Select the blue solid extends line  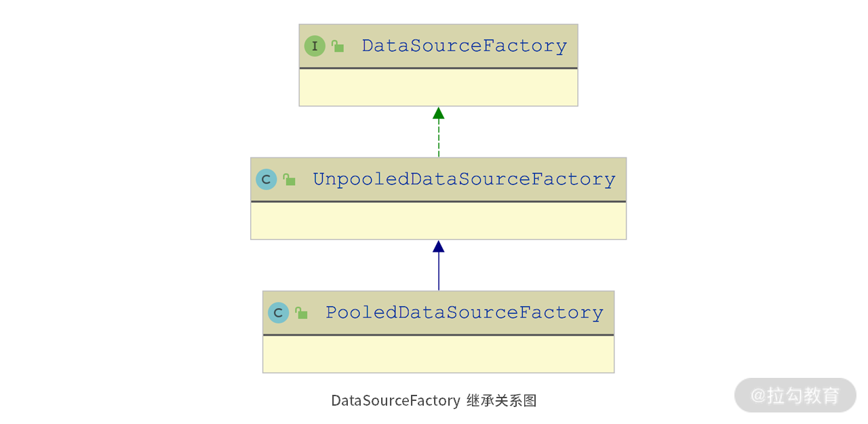439,273
